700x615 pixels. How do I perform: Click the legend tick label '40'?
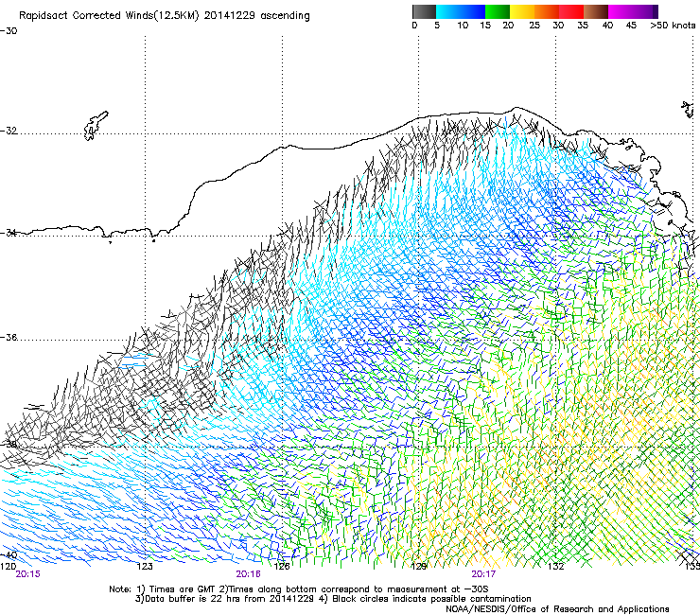tap(607, 26)
